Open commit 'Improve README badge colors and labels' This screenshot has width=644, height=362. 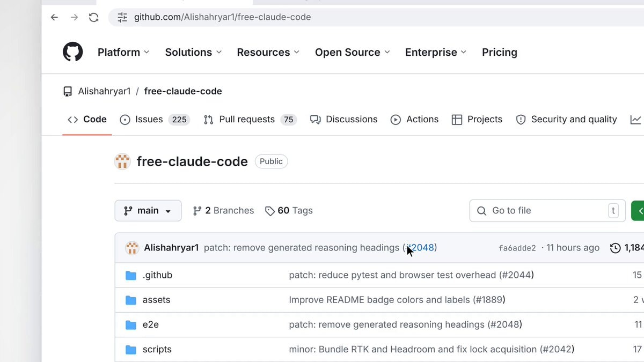(397, 300)
